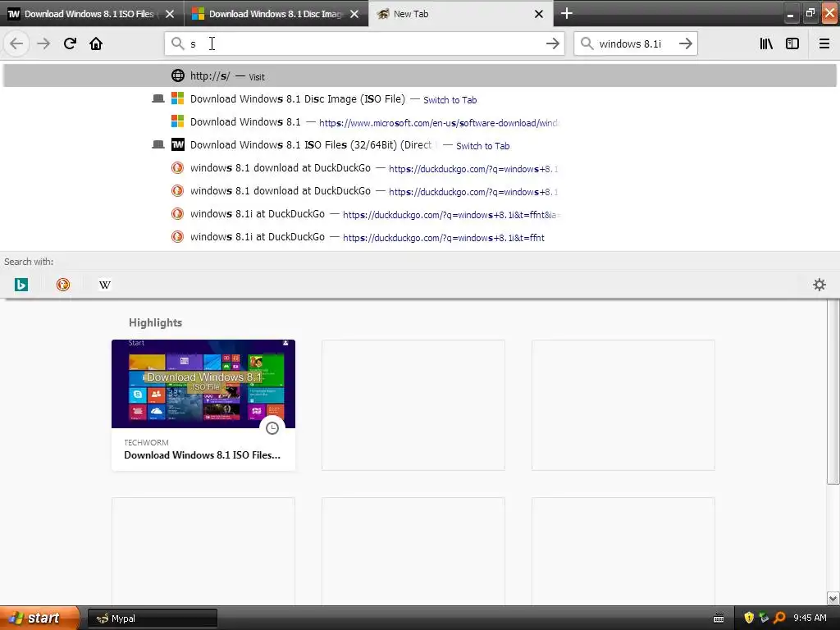The image size is (840, 630).
Task: Click the history clock icon on Techworm highlight
Action: point(272,428)
